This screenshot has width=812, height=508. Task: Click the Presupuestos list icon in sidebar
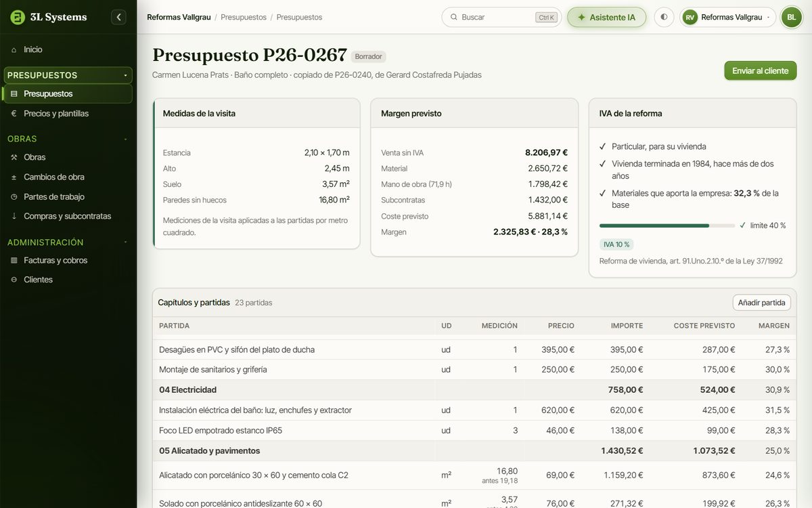click(x=14, y=93)
